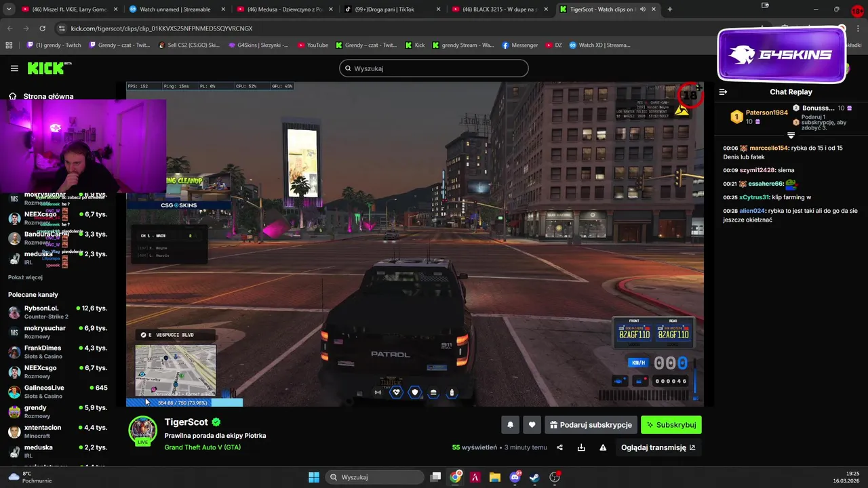
Task: Click Oglądaj transmisję link
Action: [x=658, y=447]
